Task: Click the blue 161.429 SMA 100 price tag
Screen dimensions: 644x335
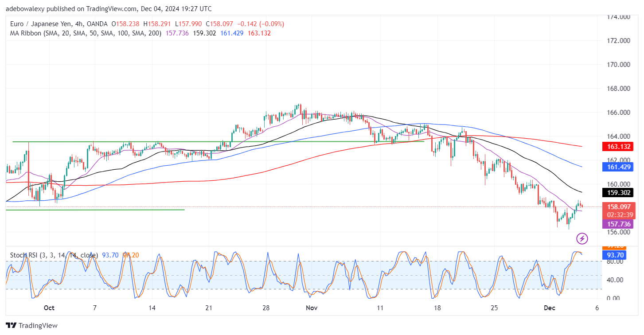Action: click(x=620, y=167)
